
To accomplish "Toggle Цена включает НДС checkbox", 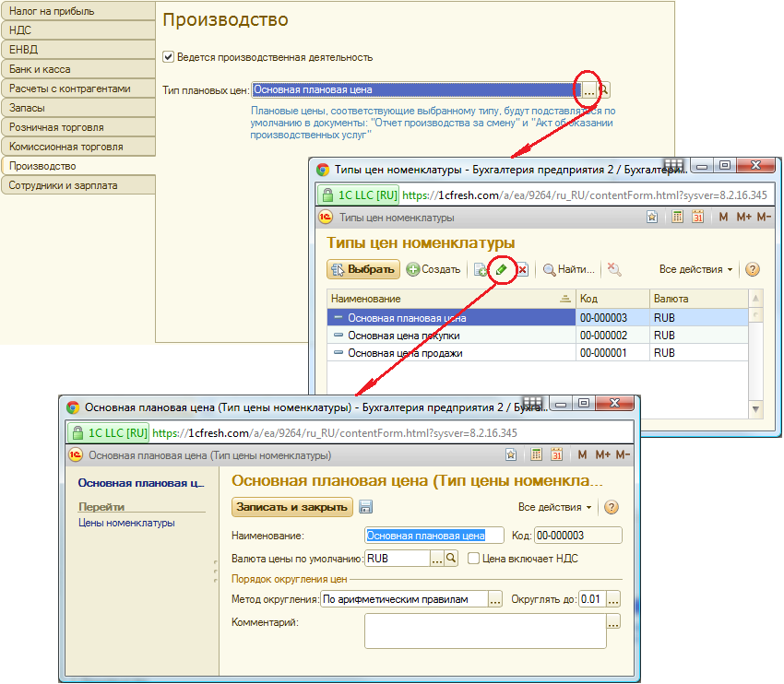I will coord(473,558).
